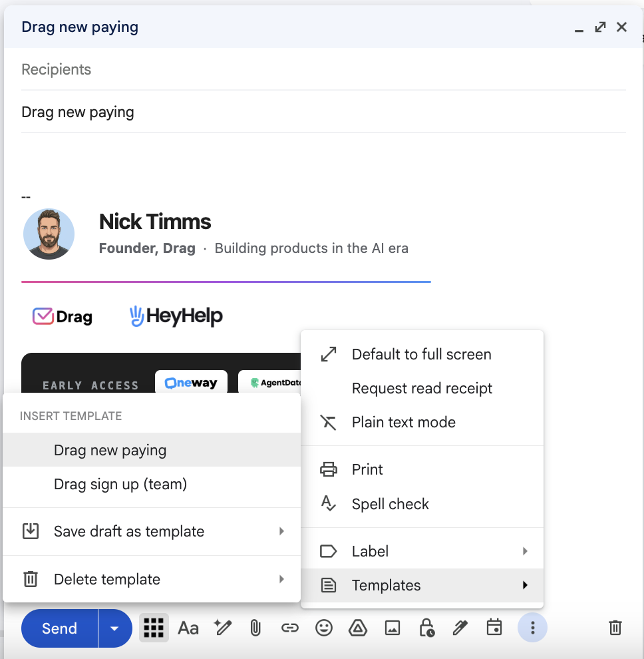Run Spell check from the menu
This screenshot has height=659, width=644.
click(x=422, y=504)
